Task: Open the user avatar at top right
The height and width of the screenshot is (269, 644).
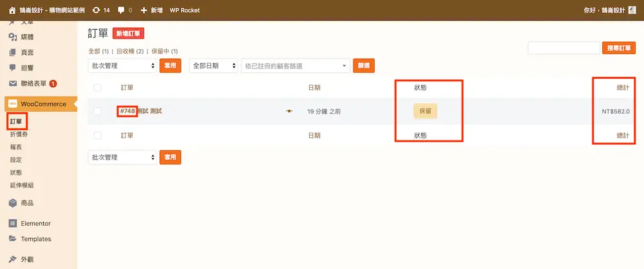Action: coord(632,10)
